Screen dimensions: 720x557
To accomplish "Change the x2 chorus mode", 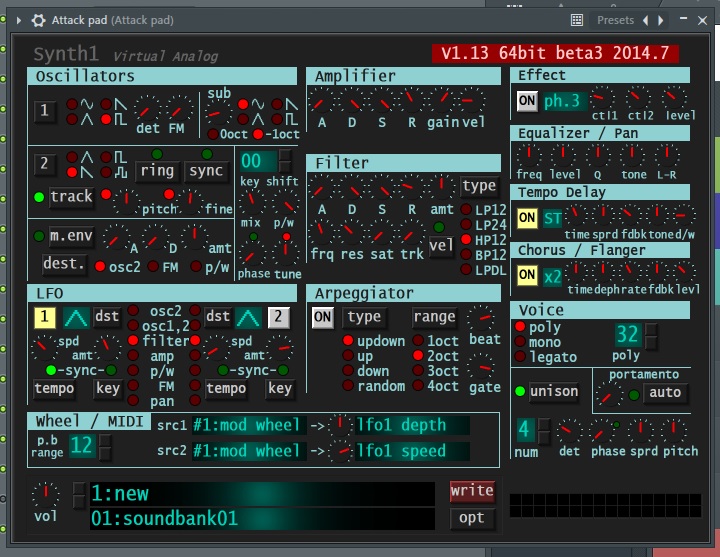I will tap(552, 276).
